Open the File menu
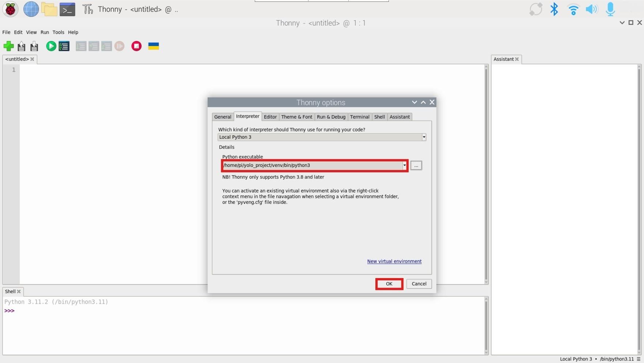 6,32
